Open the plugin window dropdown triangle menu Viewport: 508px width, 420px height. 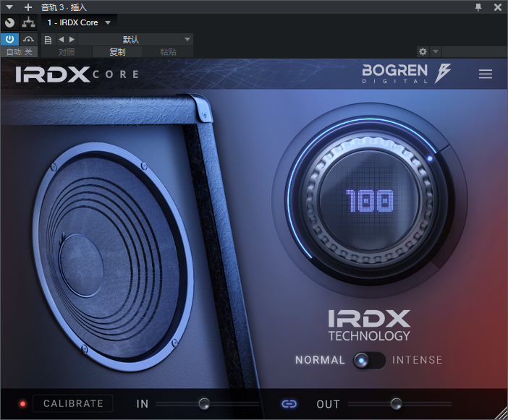tap(9, 7)
